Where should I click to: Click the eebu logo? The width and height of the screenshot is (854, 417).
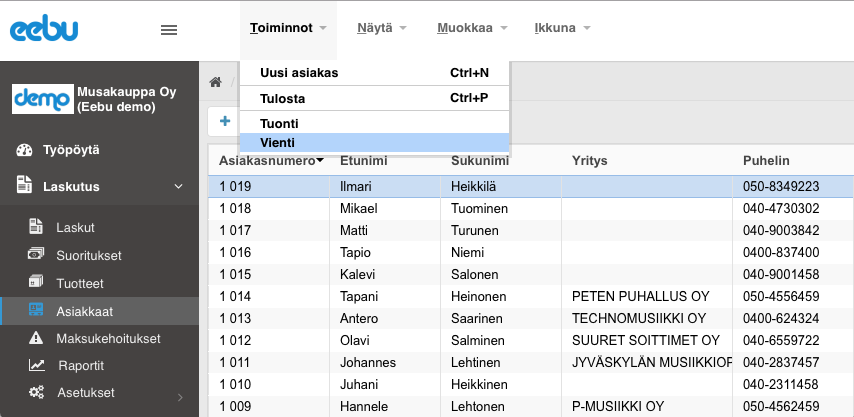[x=44, y=29]
